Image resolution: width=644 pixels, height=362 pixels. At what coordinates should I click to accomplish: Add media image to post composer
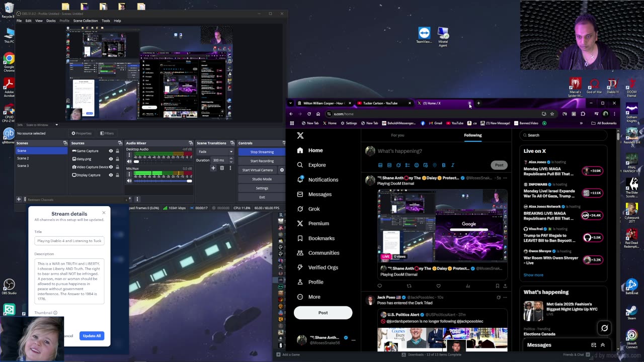[x=380, y=165]
